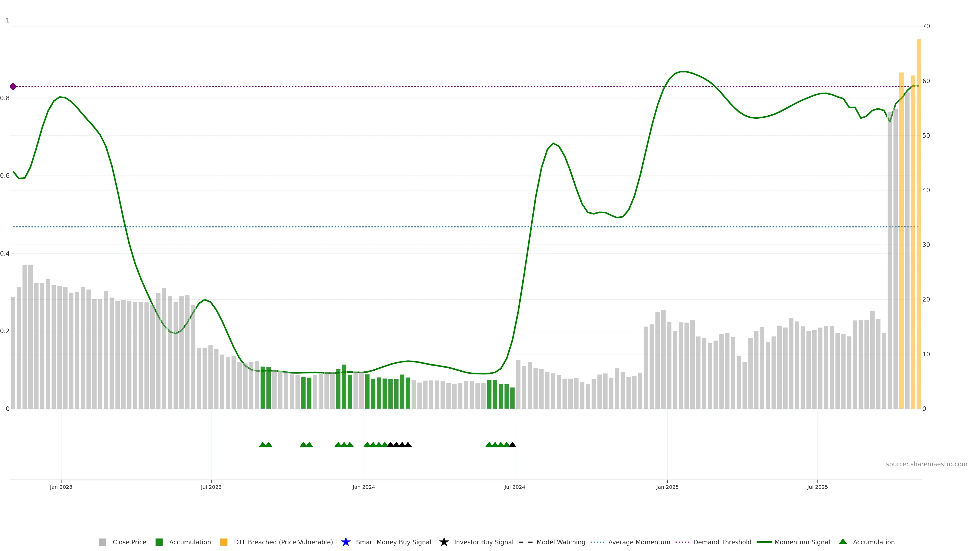Click the Jul 2025 axis label
This screenshot has height=551, width=980.
tap(817, 487)
